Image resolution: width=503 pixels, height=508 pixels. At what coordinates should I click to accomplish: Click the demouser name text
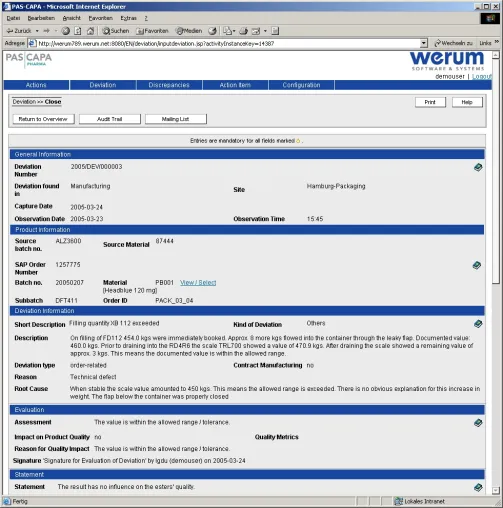[x=450, y=76]
